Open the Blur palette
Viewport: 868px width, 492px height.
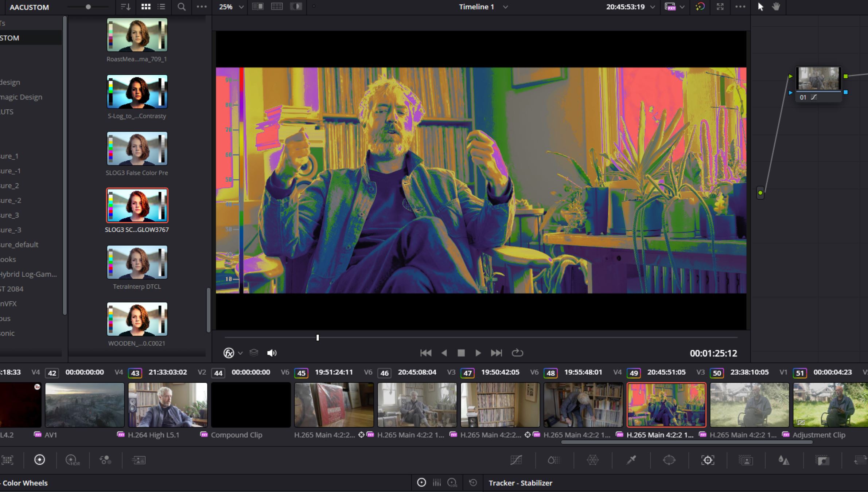(x=784, y=460)
